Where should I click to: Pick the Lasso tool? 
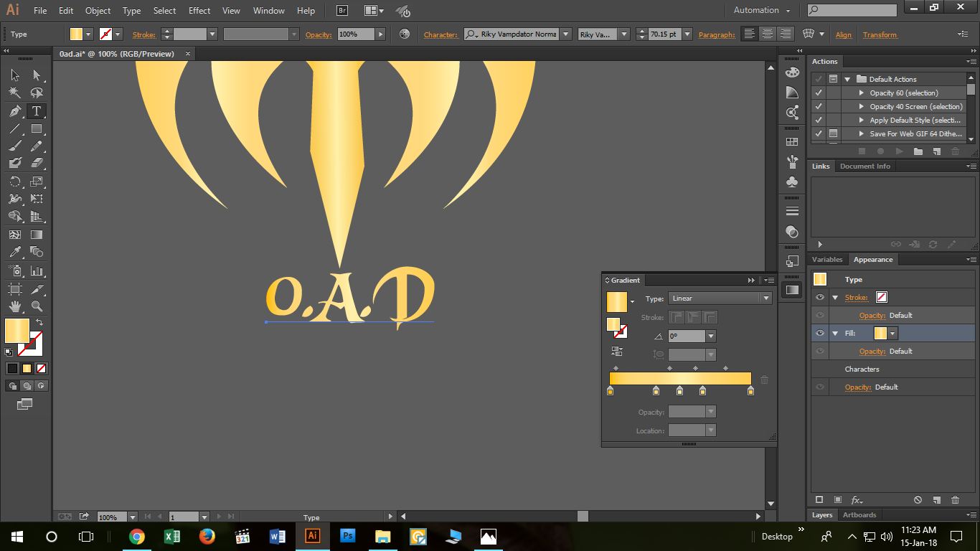37,93
